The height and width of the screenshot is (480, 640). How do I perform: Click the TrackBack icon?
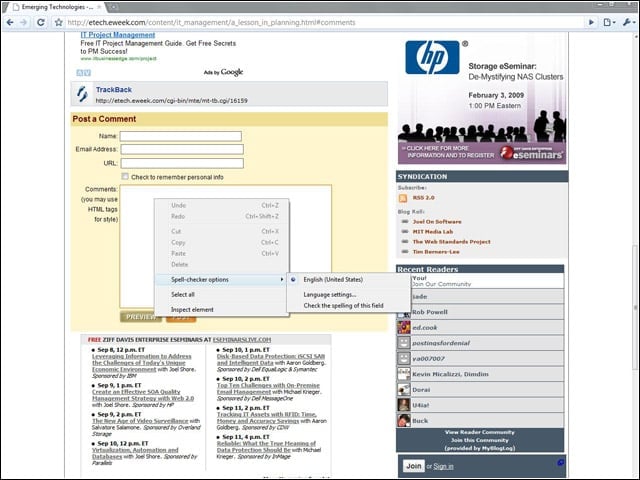tap(82, 94)
